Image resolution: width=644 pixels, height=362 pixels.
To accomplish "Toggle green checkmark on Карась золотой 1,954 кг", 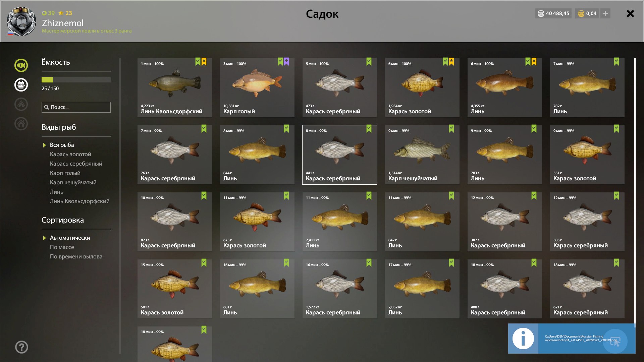I will pyautogui.click(x=445, y=62).
